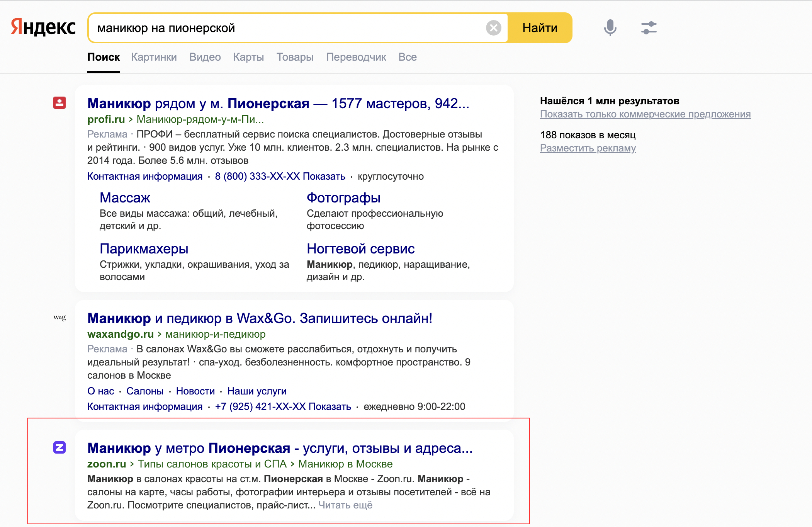Start voice search with the microphone icon

(610, 28)
